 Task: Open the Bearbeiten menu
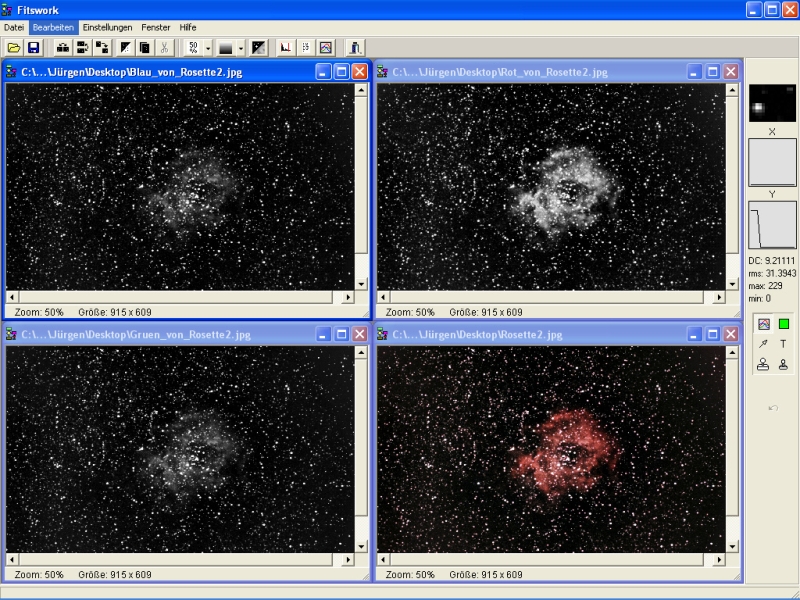tap(53, 27)
